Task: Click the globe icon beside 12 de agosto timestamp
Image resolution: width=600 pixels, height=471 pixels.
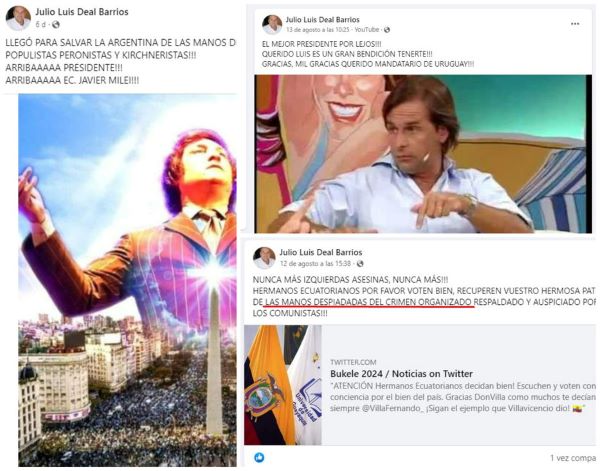Action: point(360,264)
